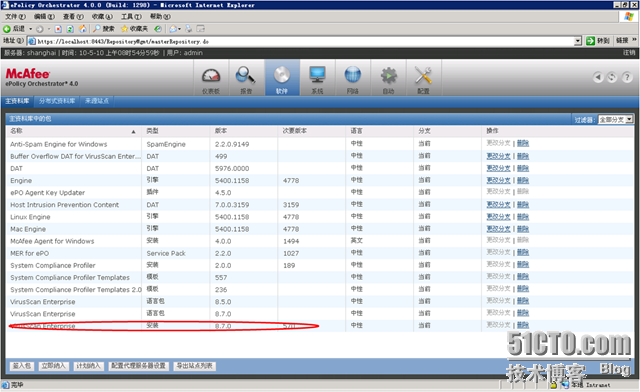
Task: Click the Pull Now (立即纳入) button
Action: coord(53,366)
